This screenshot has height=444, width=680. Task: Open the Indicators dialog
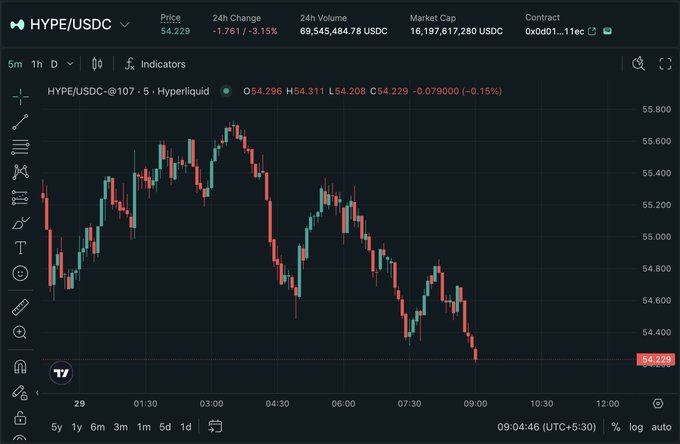pyautogui.click(x=155, y=64)
